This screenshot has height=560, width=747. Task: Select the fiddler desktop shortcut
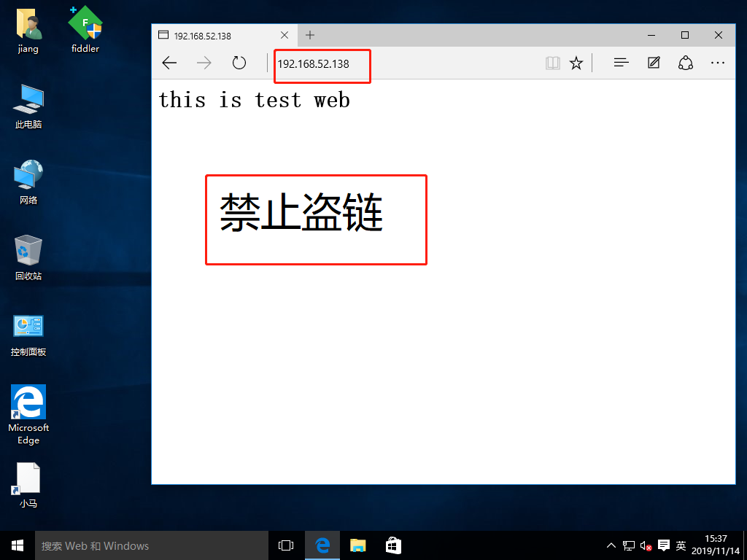(85, 29)
